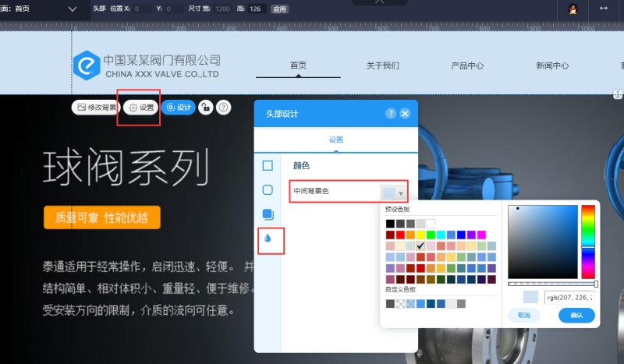The image size is (624, 364).
Task: Click the blue hexagon company logo
Action: point(87,65)
